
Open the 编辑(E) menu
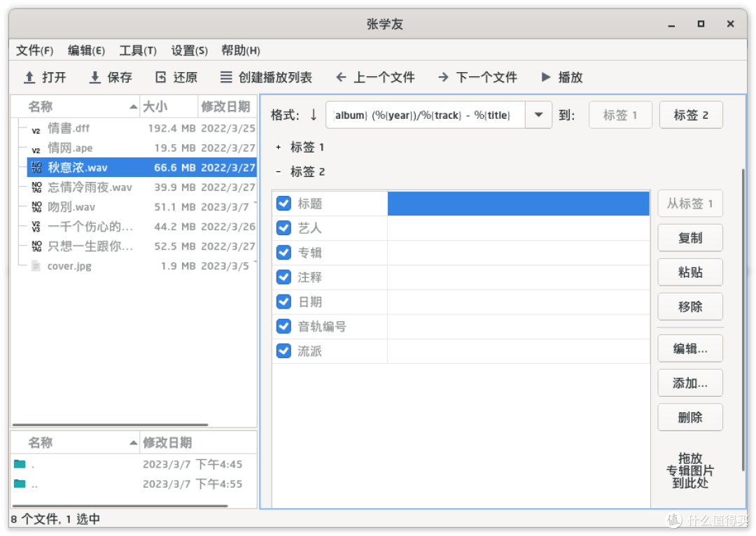point(86,50)
